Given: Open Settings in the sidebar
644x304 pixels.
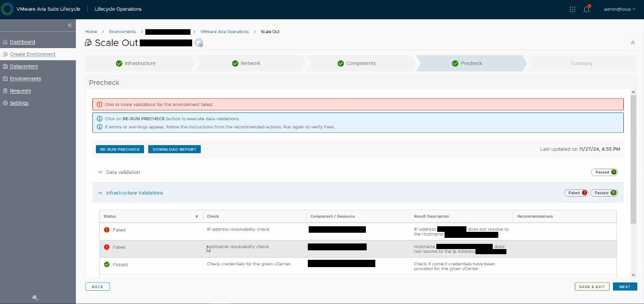Looking at the screenshot, I should coord(19,103).
